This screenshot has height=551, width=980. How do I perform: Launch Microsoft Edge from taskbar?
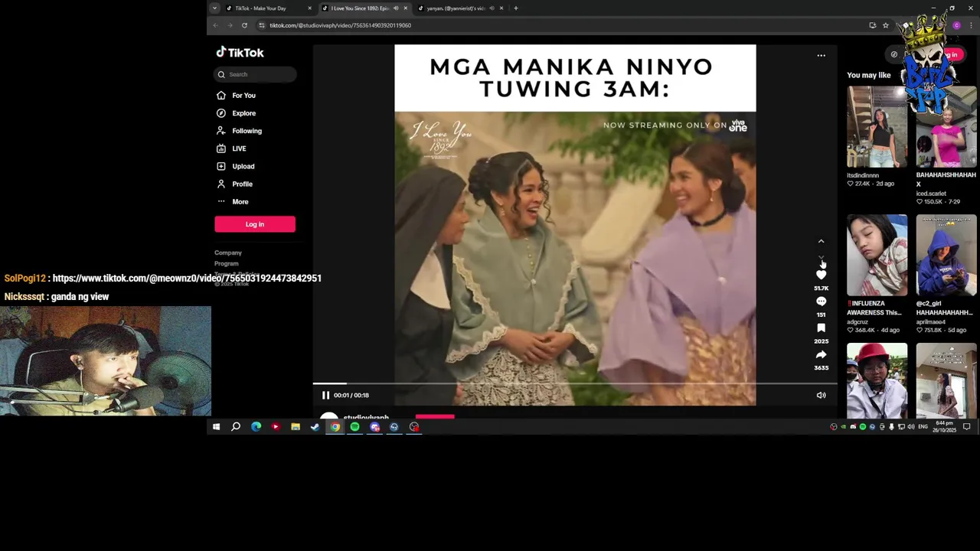click(x=256, y=427)
